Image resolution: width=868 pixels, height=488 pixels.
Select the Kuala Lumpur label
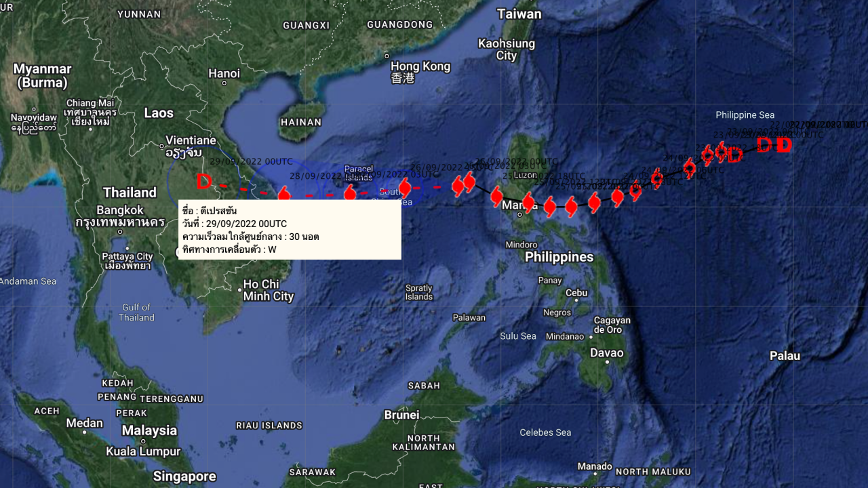point(143,451)
